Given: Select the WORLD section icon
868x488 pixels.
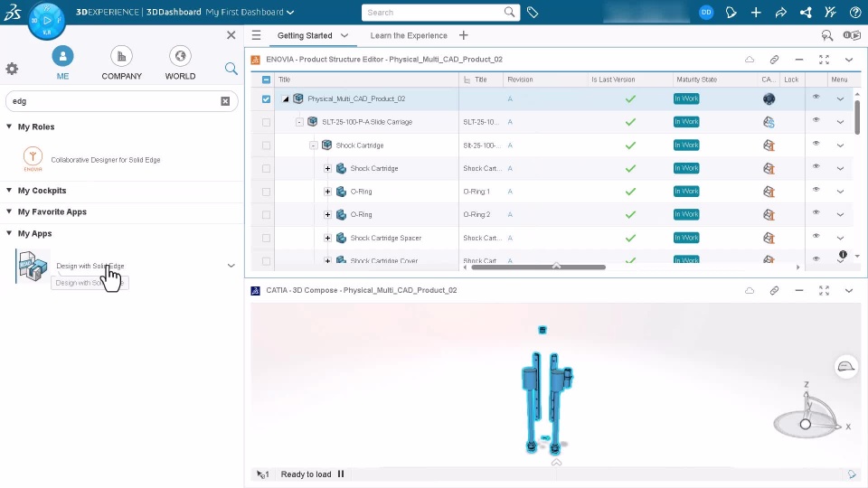Looking at the screenshot, I should [x=180, y=56].
